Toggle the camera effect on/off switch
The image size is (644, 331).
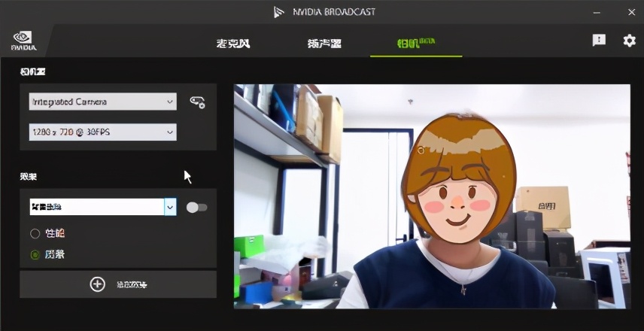tap(196, 207)
